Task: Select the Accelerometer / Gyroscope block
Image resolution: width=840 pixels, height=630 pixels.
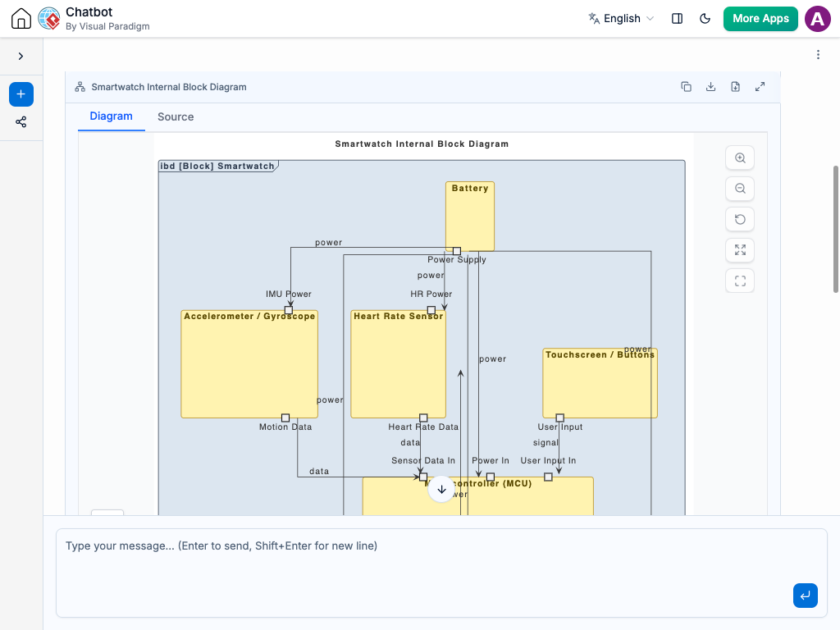Action: [249, 364]
